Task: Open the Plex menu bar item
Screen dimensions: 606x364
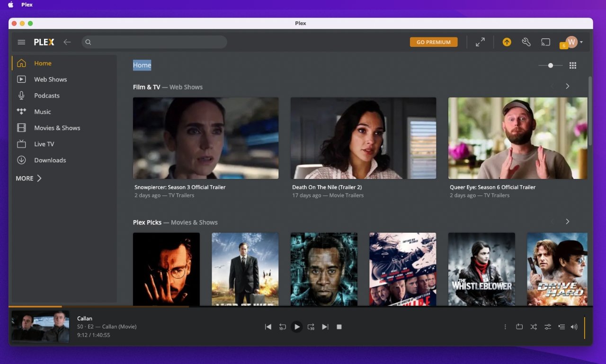Action: [x=27, y=5]
